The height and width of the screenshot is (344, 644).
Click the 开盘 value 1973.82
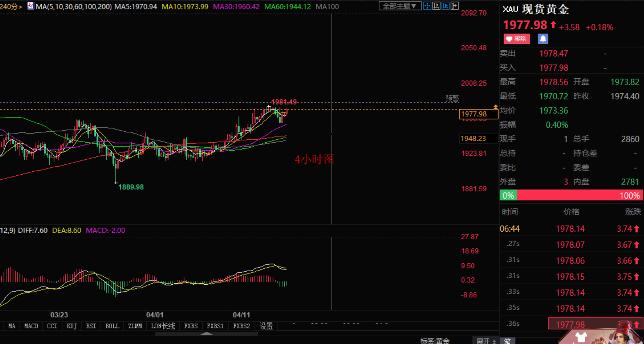(625, 82)
